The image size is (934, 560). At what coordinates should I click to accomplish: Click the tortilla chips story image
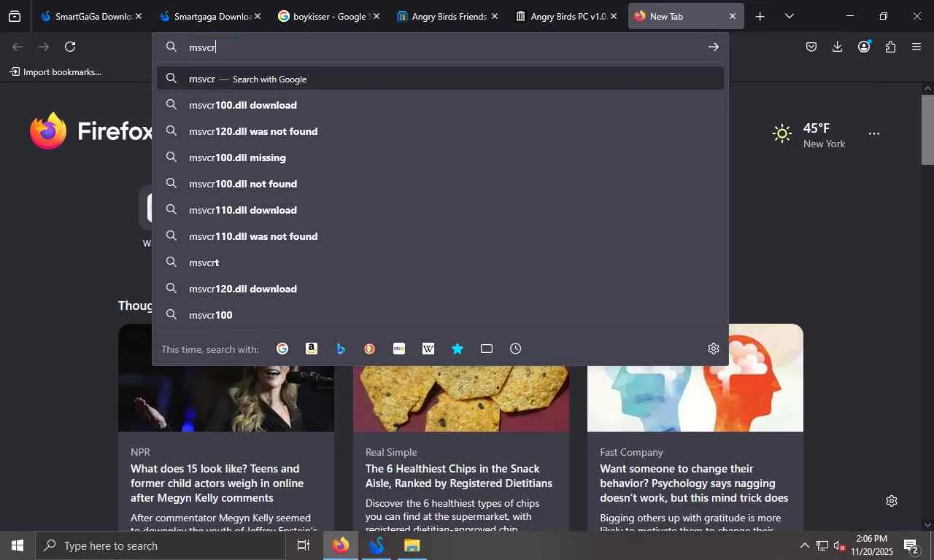point(461,399)
